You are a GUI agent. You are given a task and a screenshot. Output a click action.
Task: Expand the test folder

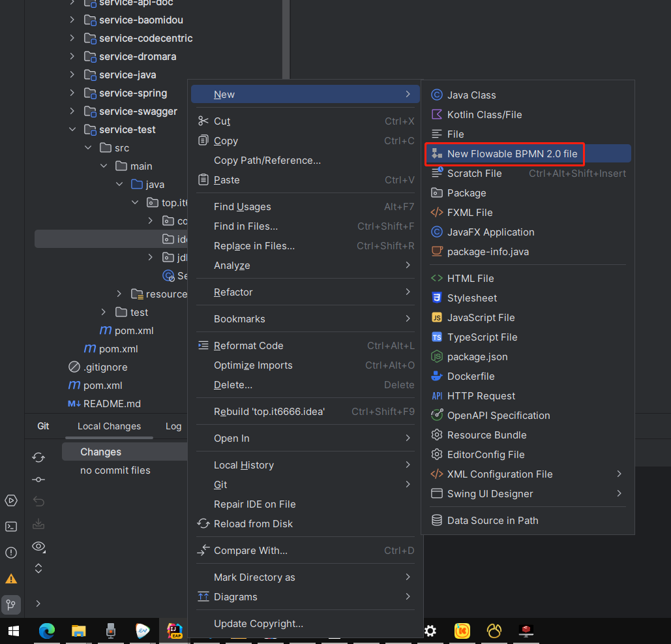pyautogui.click(x=104, y=312)
